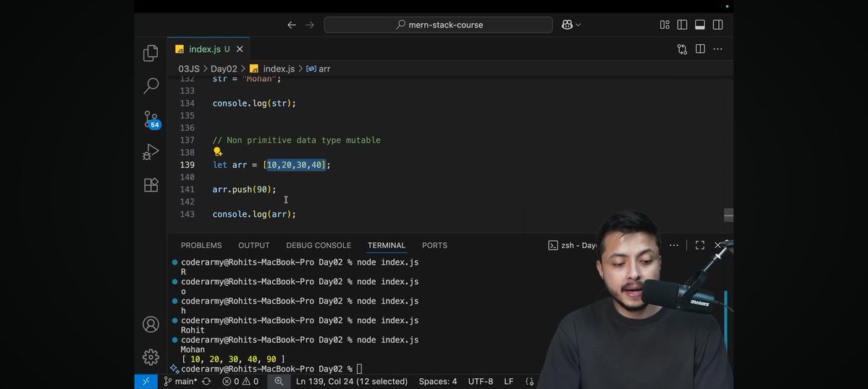Open the Run and Debug view

pos(151,152)
